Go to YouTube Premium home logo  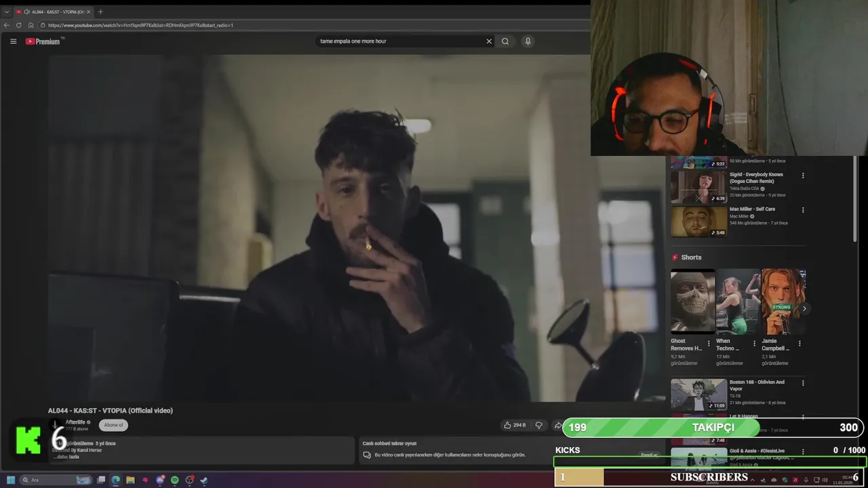click(x=43, y=41)
